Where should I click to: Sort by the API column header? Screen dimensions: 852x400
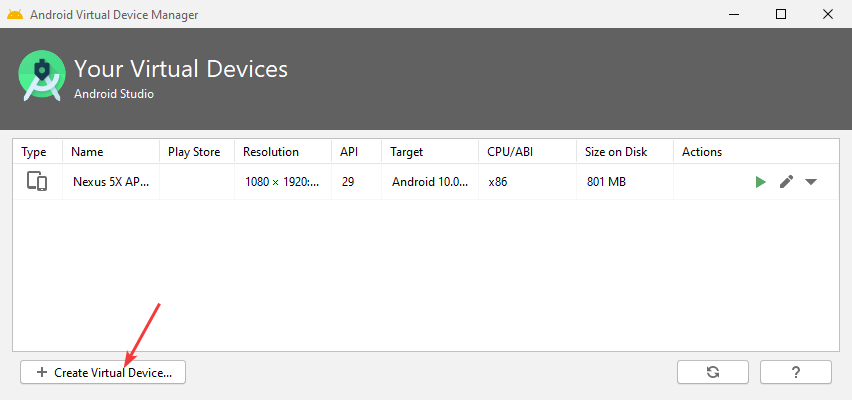pos(349,152)
